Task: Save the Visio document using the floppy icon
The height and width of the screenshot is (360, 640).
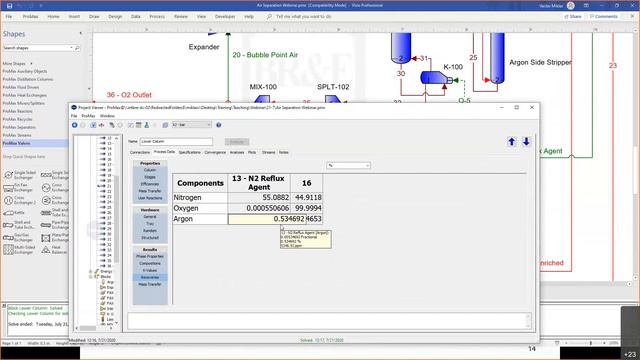Action: [x=9, y=6]
